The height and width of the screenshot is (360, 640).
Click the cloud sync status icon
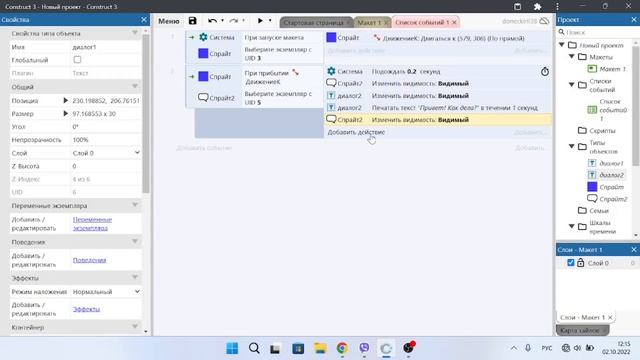pos(544,21)
